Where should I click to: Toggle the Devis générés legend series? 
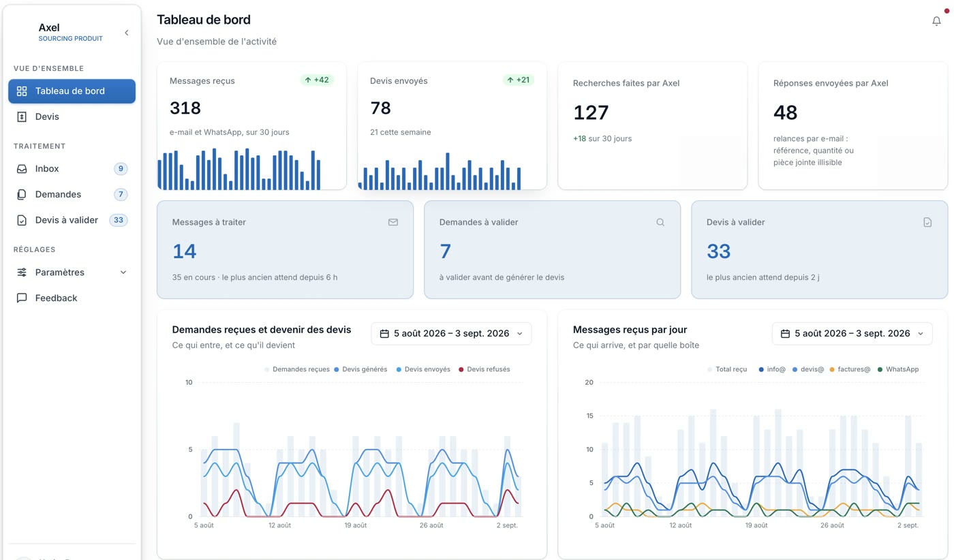360,369
